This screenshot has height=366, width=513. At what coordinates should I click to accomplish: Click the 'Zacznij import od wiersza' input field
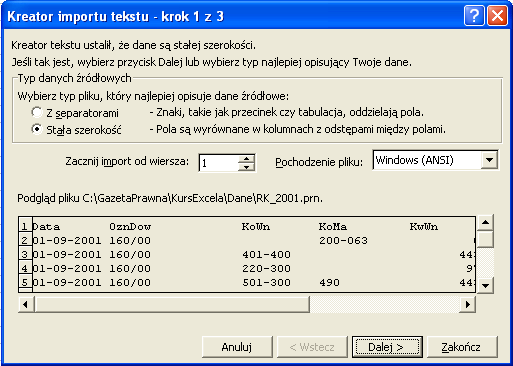219,163
